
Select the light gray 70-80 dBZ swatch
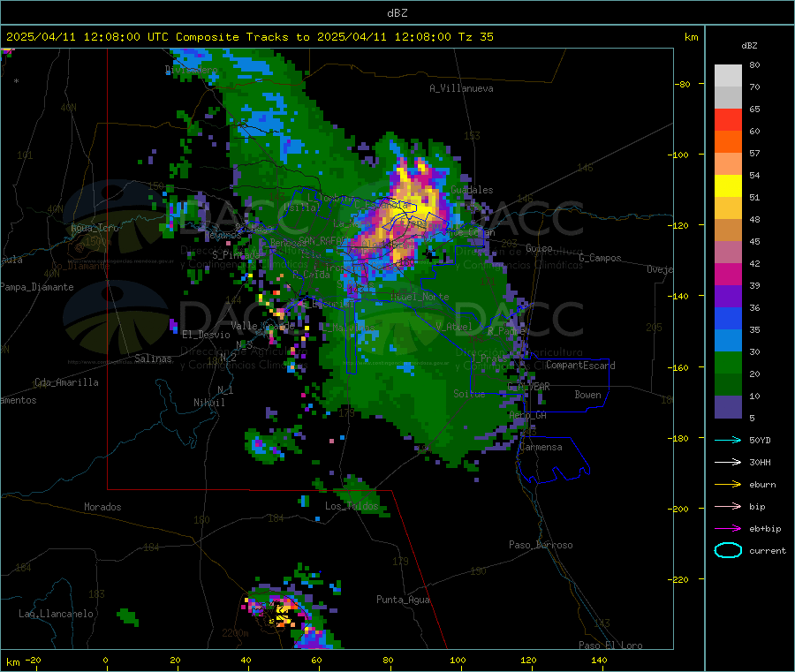click(728, 76)
